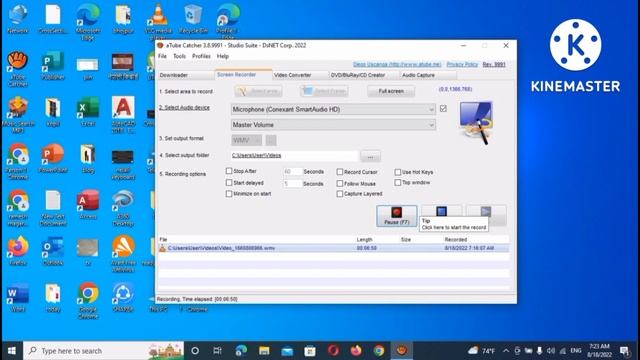Select the Access desktop shortcut
Viewport: 640px width, 360px height.
click(88, 205)
